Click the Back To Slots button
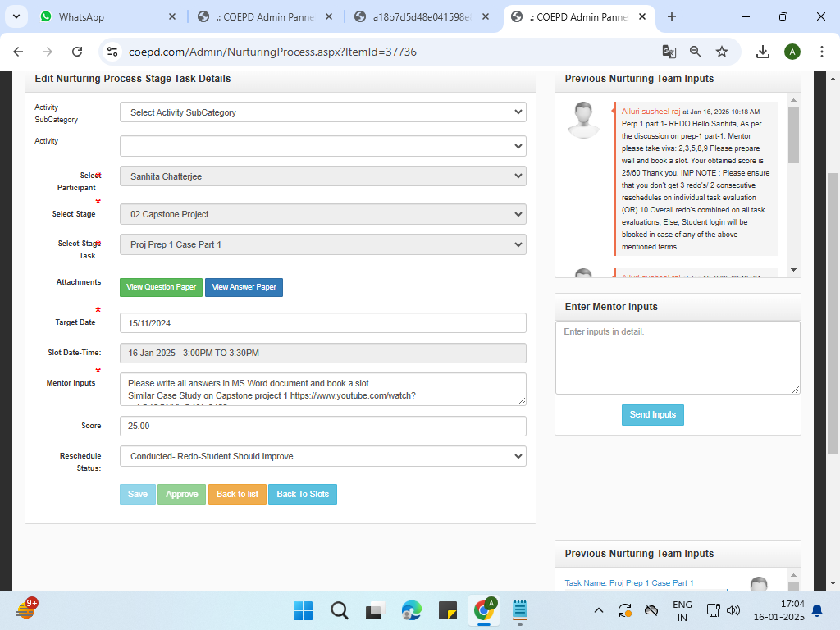 pyautogui.click(x=303, y=495)
